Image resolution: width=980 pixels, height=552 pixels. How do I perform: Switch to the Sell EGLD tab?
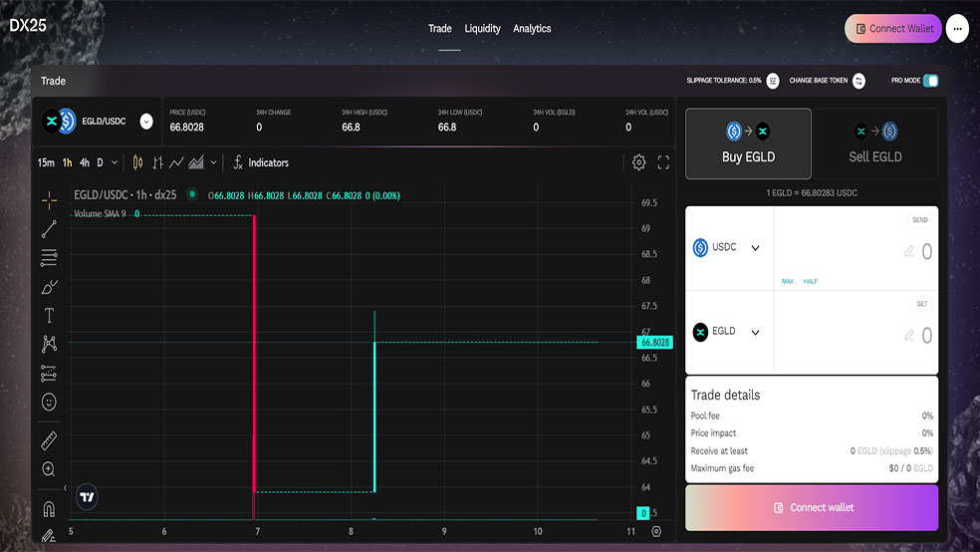click(x=875, y=143)
